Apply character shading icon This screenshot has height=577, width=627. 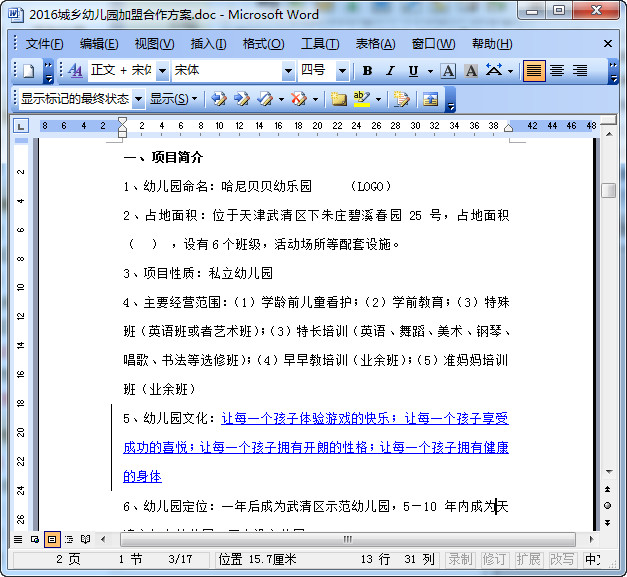471,71
